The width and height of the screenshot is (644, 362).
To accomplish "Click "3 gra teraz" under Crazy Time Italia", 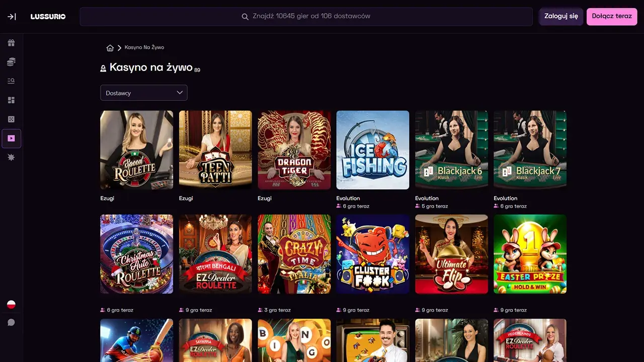I will pos(277,310).
